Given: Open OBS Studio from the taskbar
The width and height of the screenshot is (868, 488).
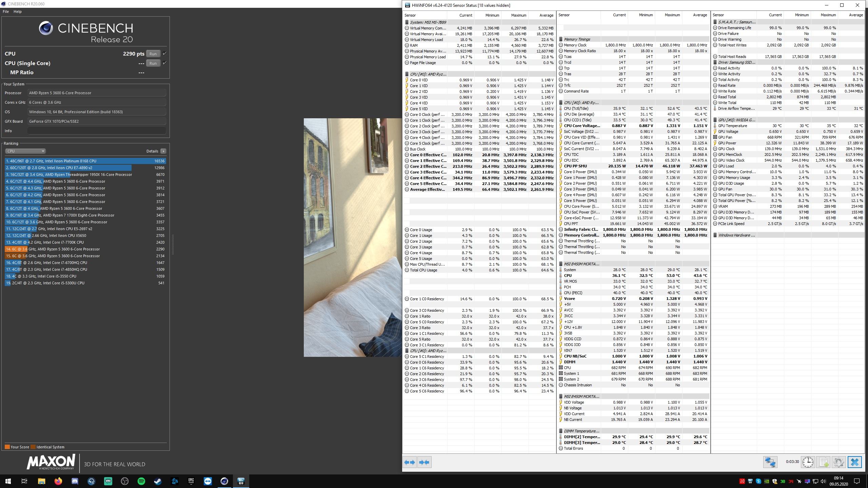Looking at the screenshot, I should 124,481.
